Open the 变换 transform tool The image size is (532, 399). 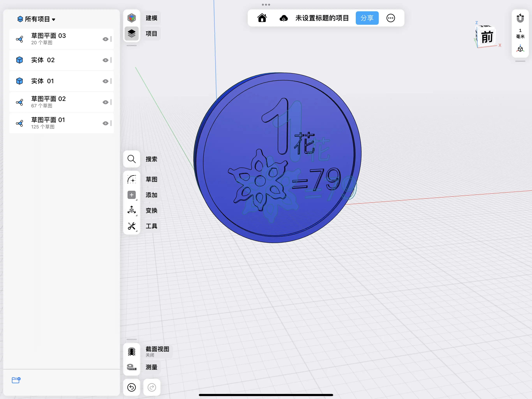(x=132, y=210)
